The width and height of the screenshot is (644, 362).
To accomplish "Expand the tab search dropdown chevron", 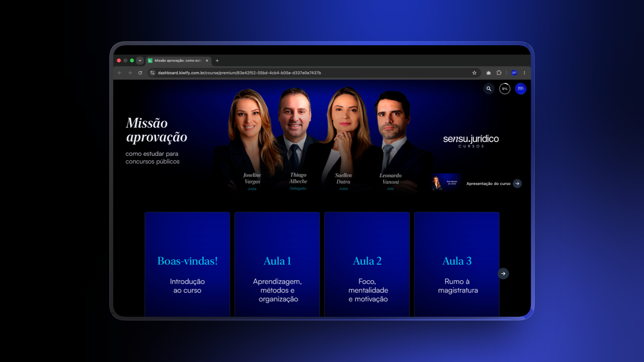I will pyautogui.click(x=140, y=61).
